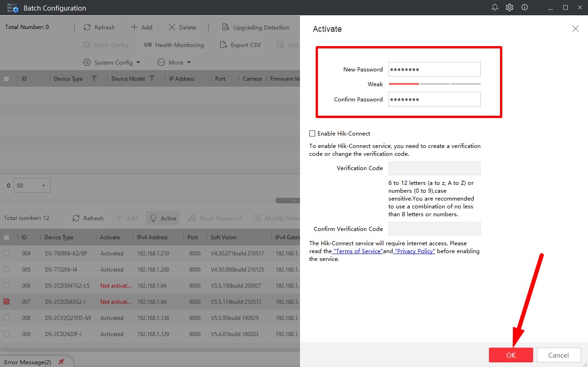The image size is (588, 367).
Task: Click the Health Monitoring icon
Action: click(x=148, y=45)
